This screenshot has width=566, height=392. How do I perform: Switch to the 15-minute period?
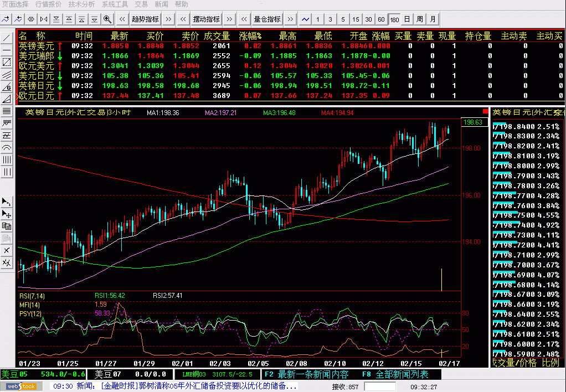click(x=356, y=19)
